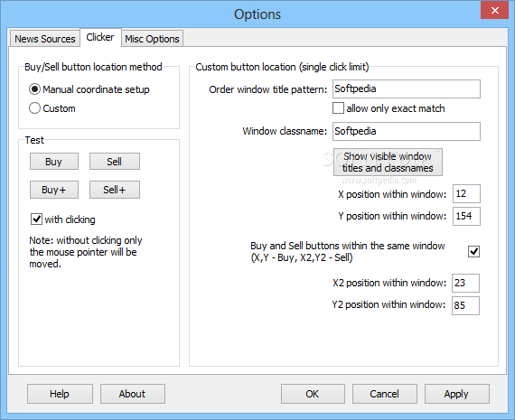515x420 pixels.
Task: Disable the with clicking checkbox
Action: 36,219
